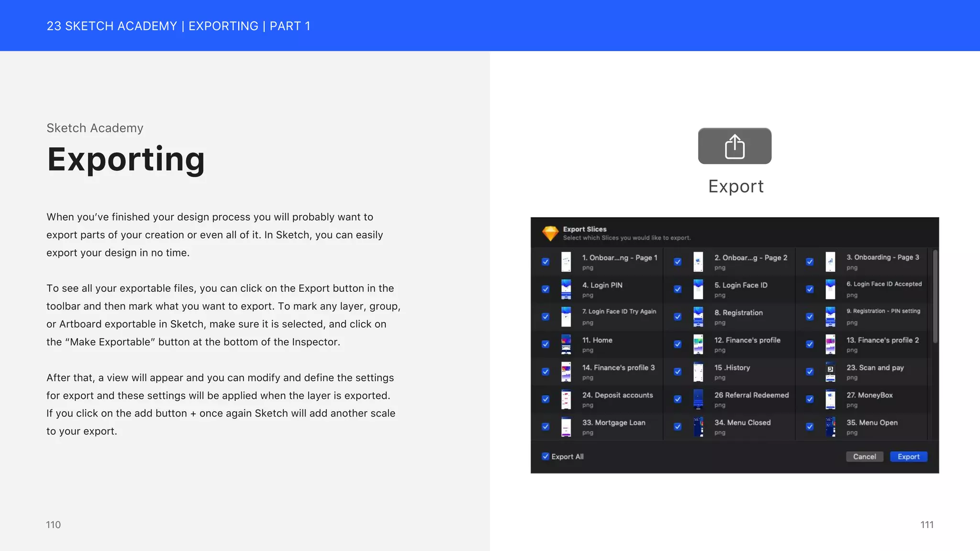This screenshot has height=551, width=980.
Task: Click the 13. Finance's profile 2 thumbnail
Action: pyautogui.click(x=830, y=344)
